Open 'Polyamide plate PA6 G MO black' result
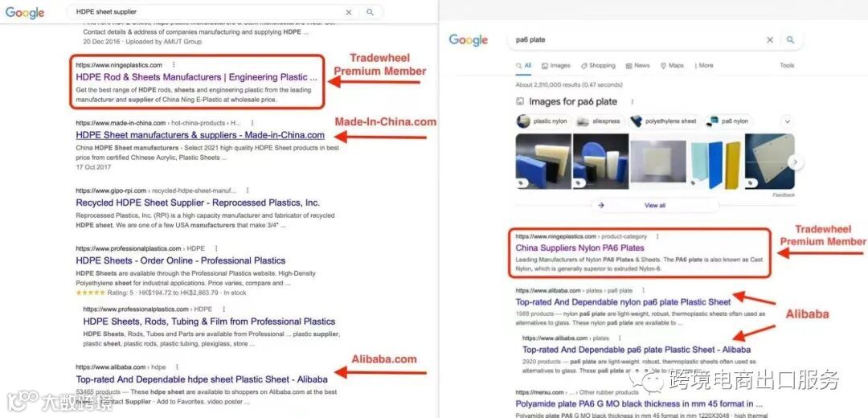 coord(639,404)
